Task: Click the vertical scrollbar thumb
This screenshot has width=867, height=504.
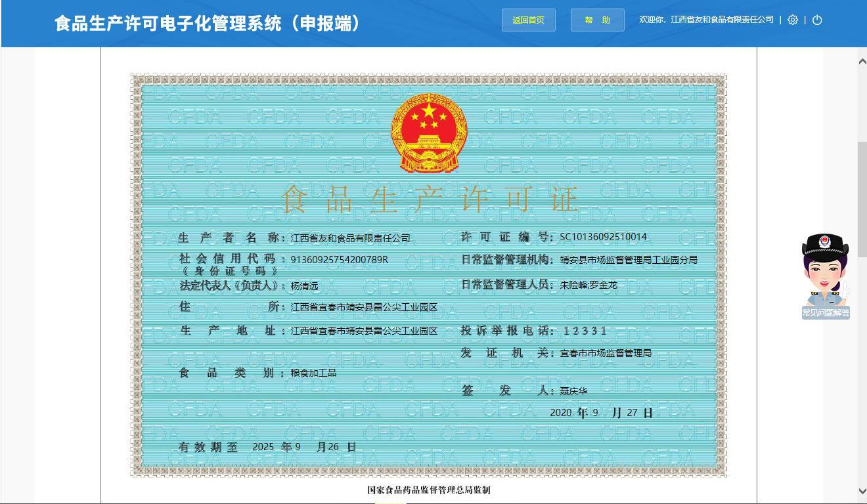Action: [862, 199]
